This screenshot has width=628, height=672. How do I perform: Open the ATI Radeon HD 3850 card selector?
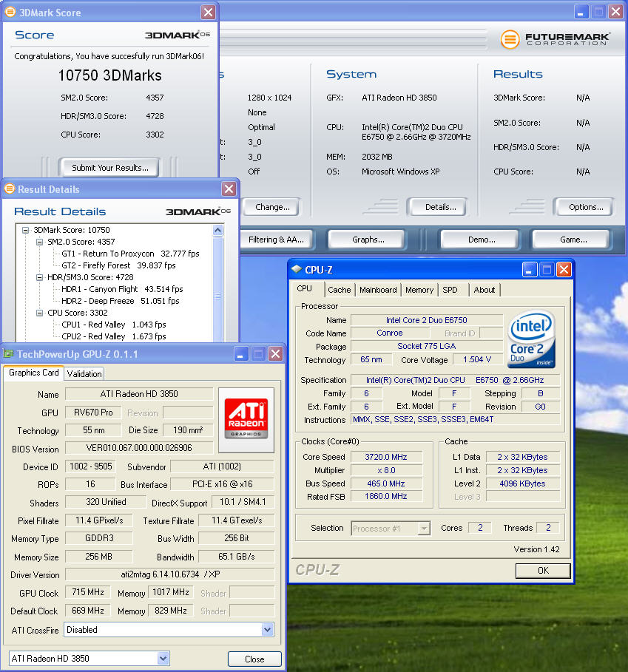tap(163, 658)
